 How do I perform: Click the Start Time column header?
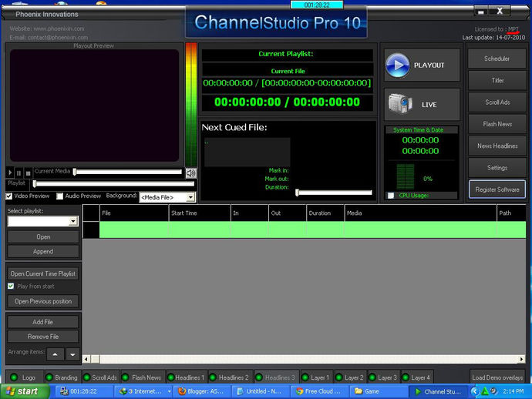pyautogui.click(x=200, y=213)
